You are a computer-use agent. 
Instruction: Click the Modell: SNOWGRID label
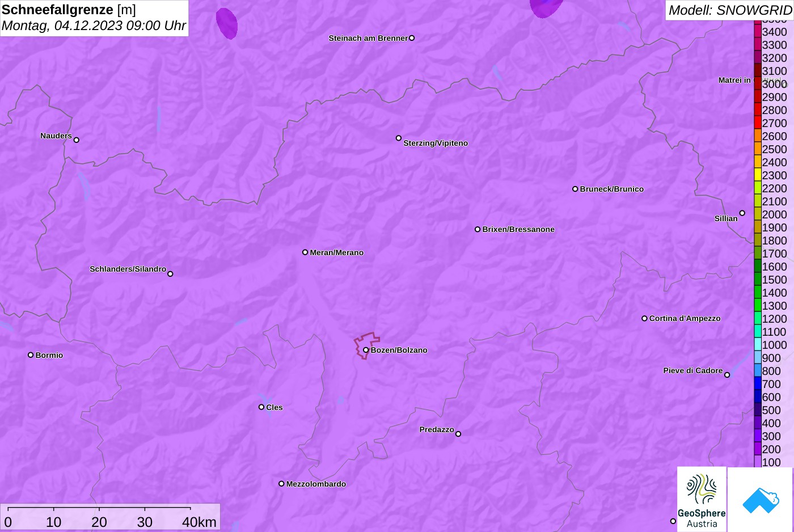coord(730,10)
